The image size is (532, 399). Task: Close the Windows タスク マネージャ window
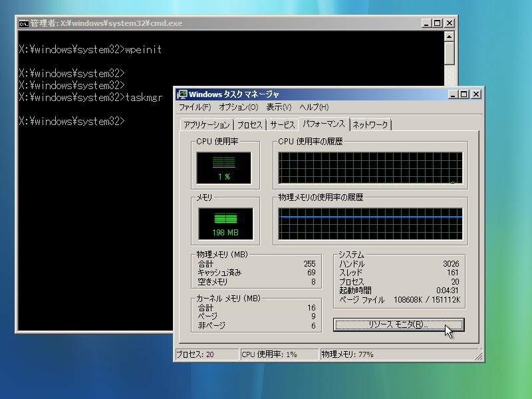(476, 94)
